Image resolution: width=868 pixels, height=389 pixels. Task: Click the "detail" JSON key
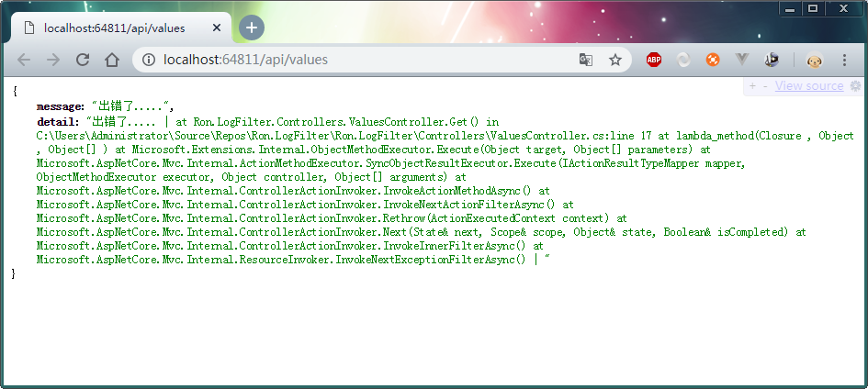[x=58, y=121]
